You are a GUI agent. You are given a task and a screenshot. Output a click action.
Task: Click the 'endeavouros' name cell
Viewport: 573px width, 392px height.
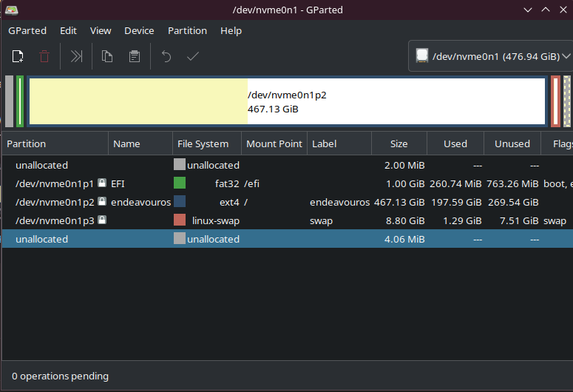pyautogui.click(x=140, y=202)
